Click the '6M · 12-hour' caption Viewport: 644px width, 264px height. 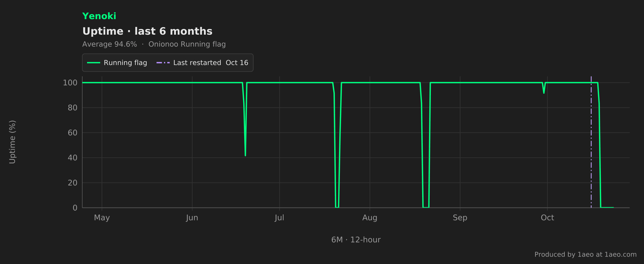tap(356, 240)
